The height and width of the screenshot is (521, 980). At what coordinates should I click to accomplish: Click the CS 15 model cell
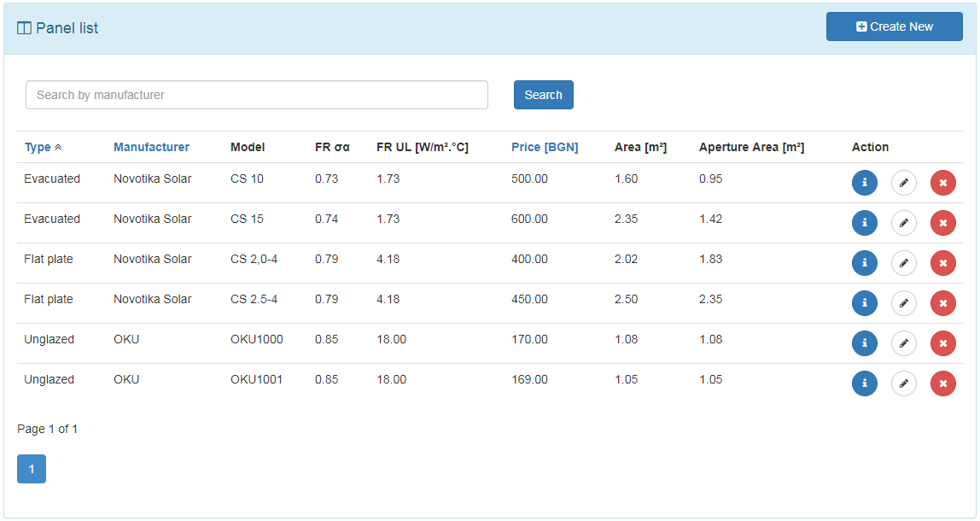[247, 219]
